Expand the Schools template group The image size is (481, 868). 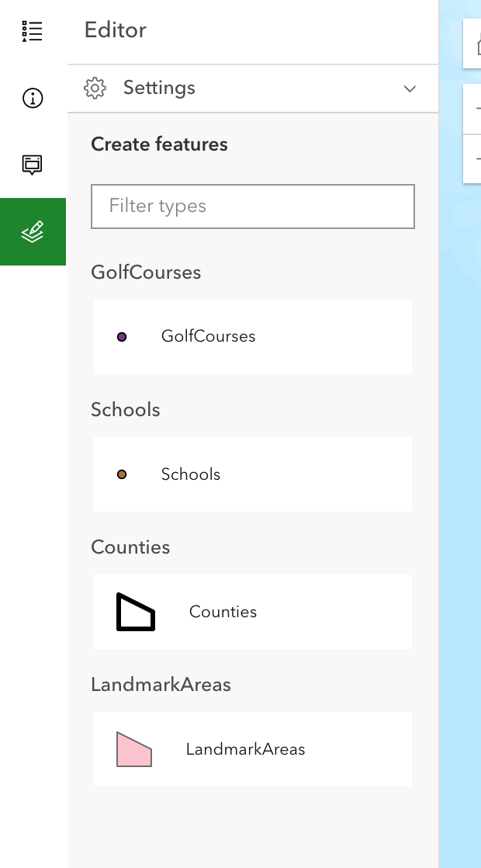[125, 409]
